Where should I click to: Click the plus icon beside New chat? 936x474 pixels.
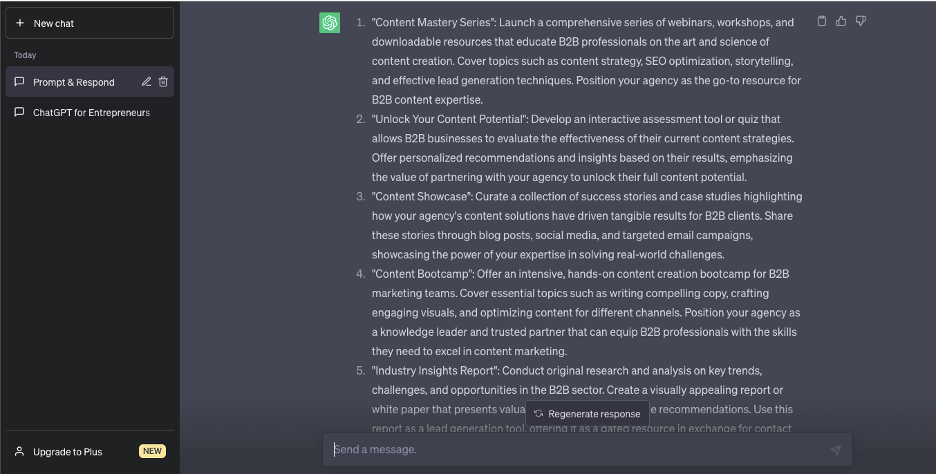(x=20, y=23)
